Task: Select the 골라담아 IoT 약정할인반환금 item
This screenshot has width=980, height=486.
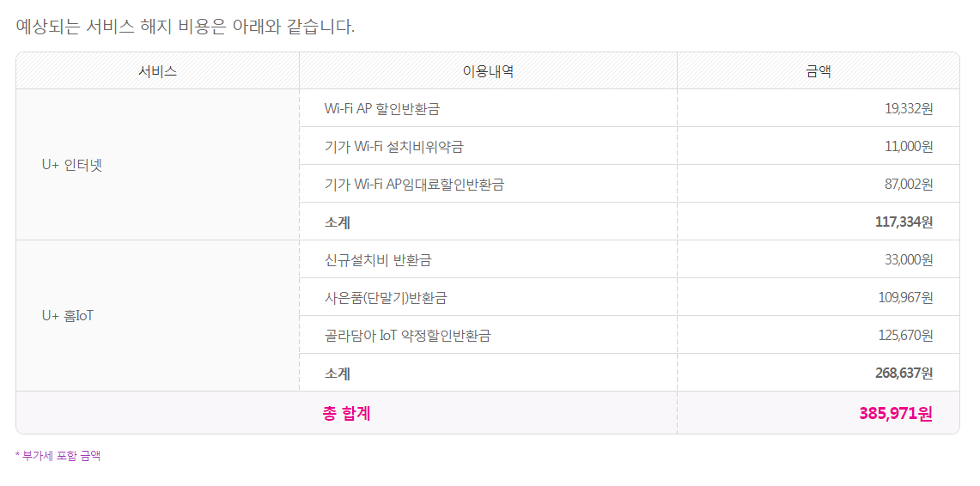Action: coord(407,335)
